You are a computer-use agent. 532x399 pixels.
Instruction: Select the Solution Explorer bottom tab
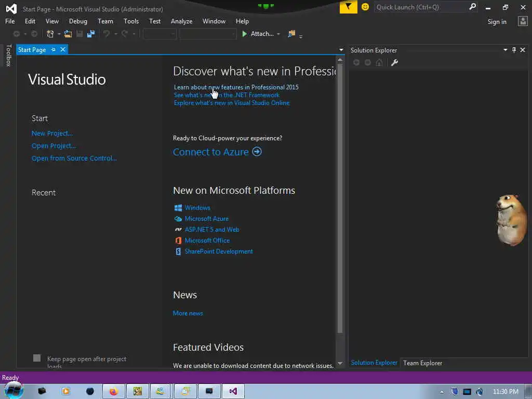(x=374, y=363)
